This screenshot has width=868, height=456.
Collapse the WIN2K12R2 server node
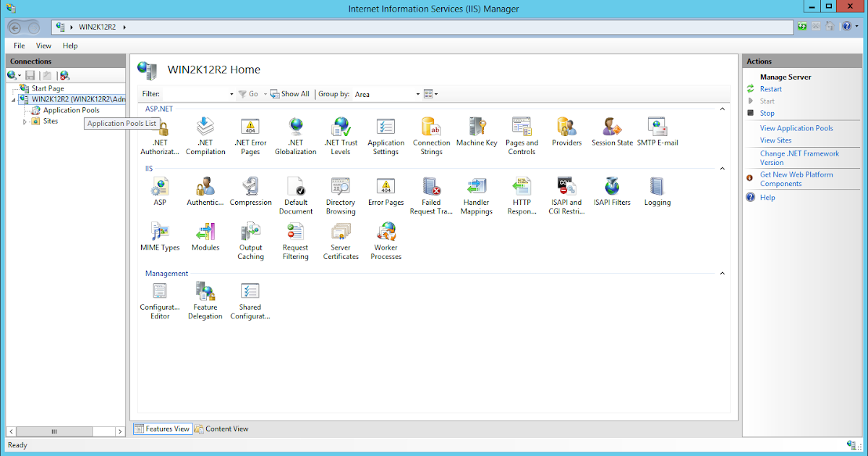pyautogui.click(x=14, y=100)
